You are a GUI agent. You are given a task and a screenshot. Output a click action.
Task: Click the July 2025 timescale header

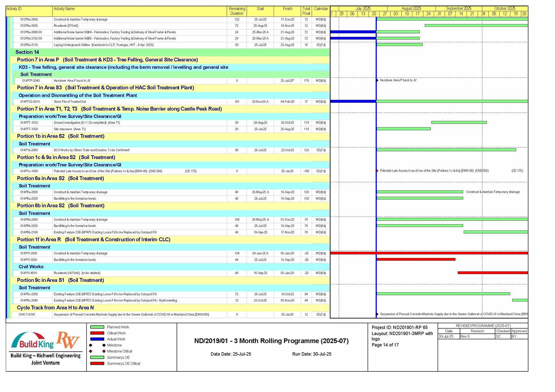click(x=363, y=8)
